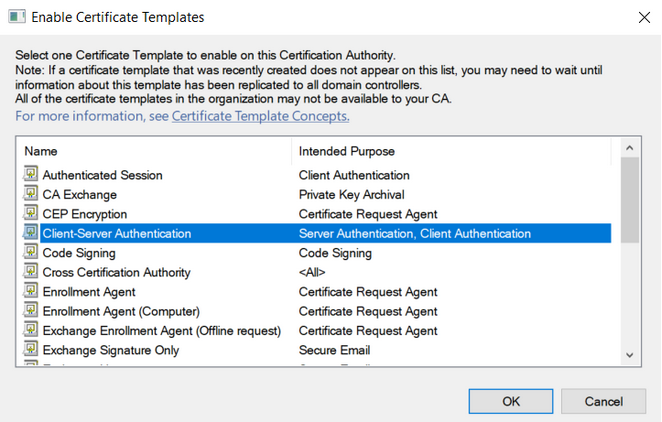Select the Code Signing template name
Screen dimensions: 662x422
click(79, 253)
